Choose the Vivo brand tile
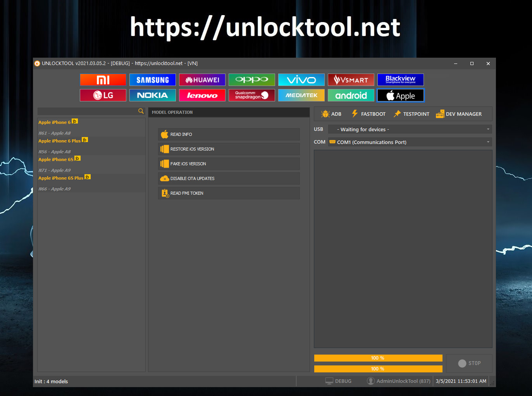Screen dimensions: 532x396 click(301, 80)
